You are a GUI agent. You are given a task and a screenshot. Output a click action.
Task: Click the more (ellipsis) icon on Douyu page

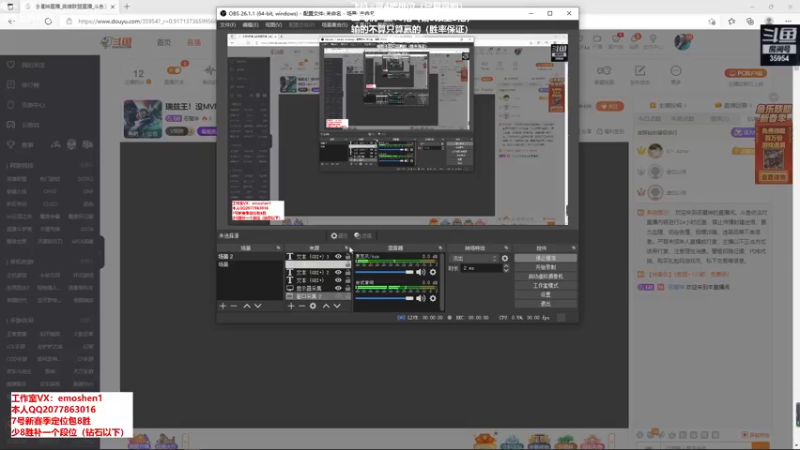(x=676, y=71)
